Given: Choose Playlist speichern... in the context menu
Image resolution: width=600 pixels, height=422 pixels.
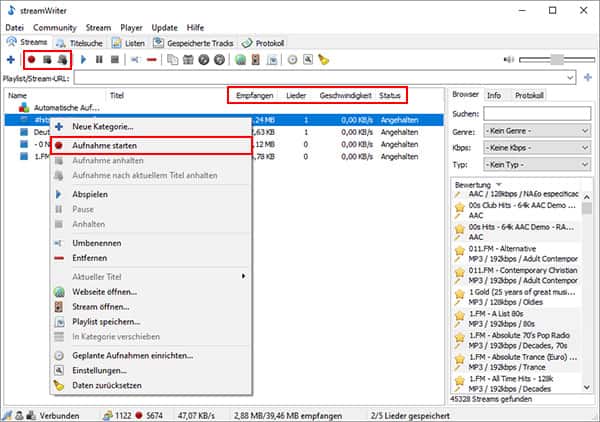Looking at the screenshot, I should point(151,322).
